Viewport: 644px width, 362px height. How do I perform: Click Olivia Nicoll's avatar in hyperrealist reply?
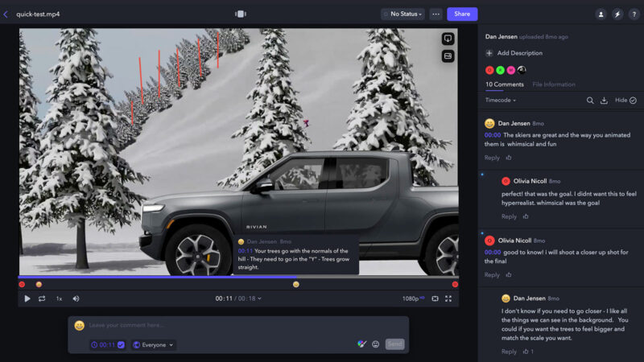[506, 181]
